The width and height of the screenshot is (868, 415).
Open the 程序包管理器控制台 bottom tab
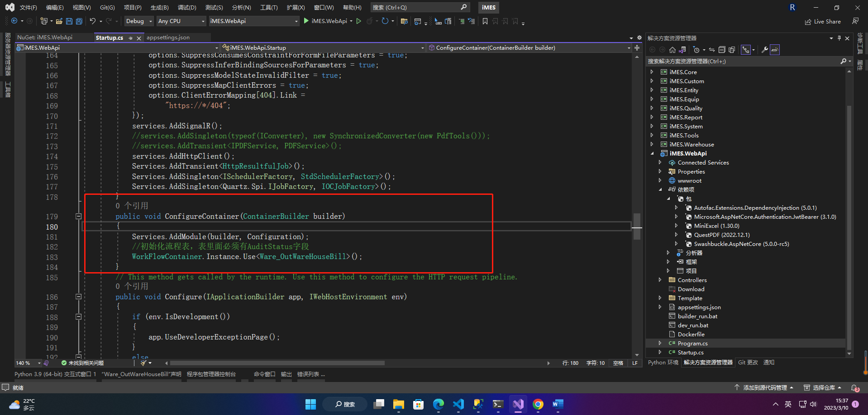(211, 374)
